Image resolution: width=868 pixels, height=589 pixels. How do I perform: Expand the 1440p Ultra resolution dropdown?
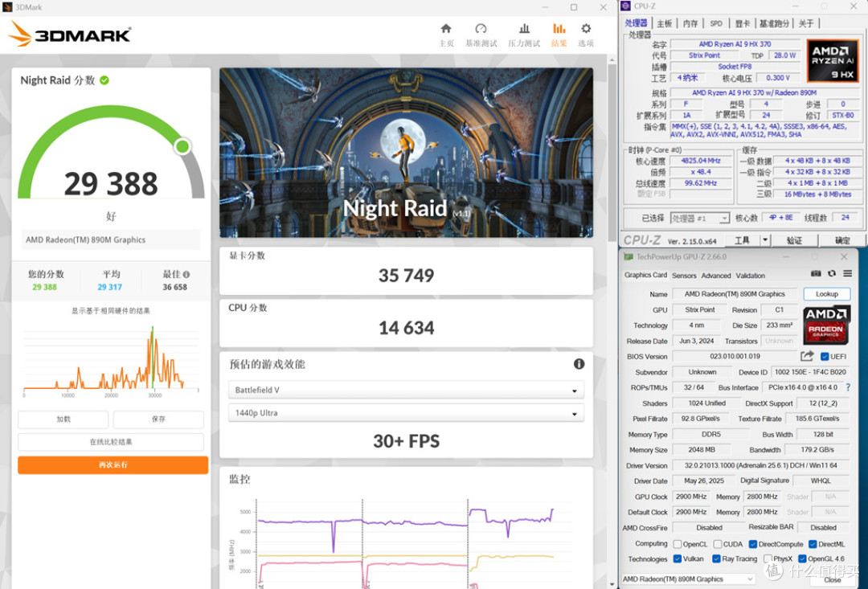click(x=407, y=413)
